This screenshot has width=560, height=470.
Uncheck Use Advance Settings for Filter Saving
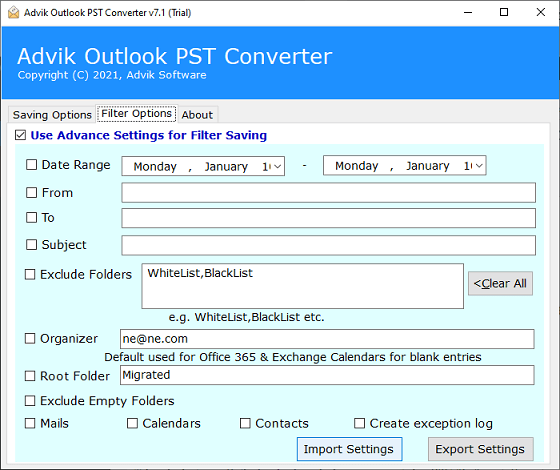point(20,135)
